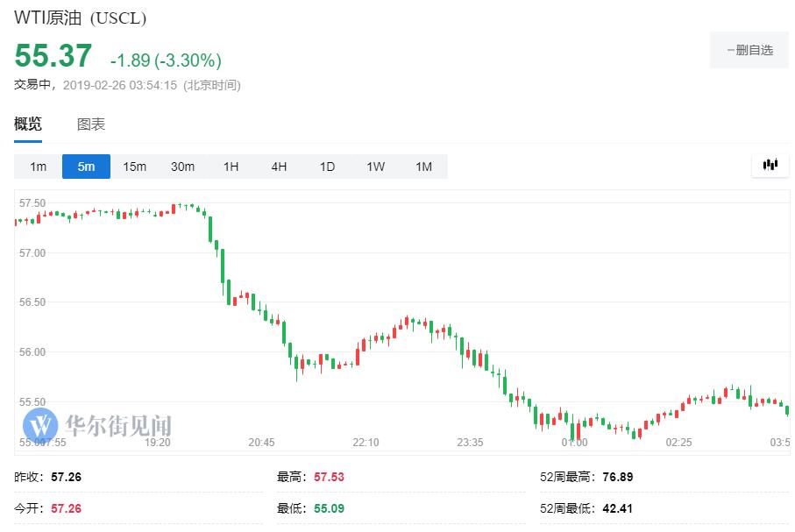
Task: Display the weekly 1W chart
Action: tap(375, 167)
